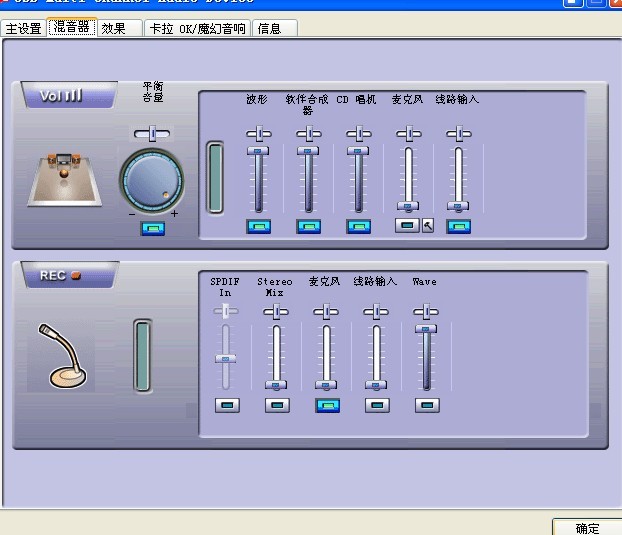The image size is (622, 535).
Task: Click the 软件合成器 volume fader handle
Action: [308, 151]
